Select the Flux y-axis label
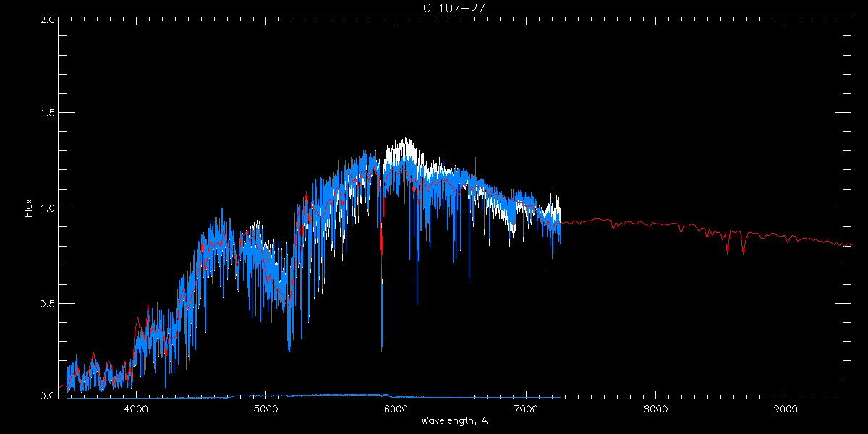 (29, 208)
